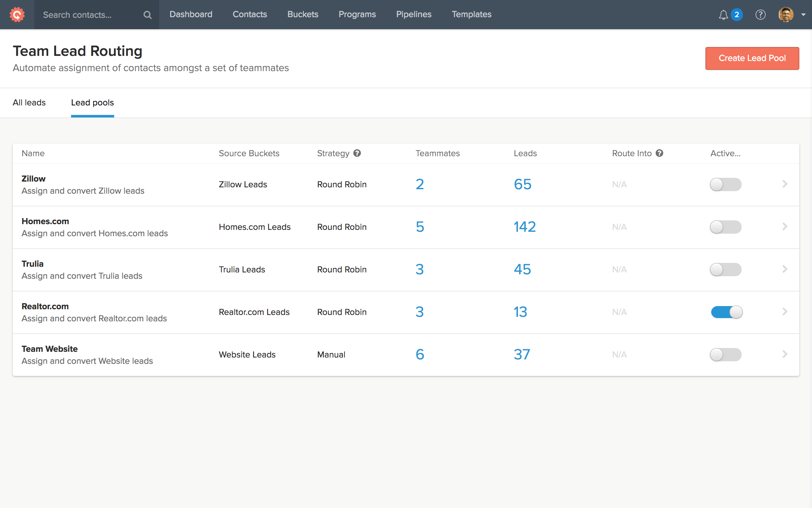Click the Leads column header

525,153
